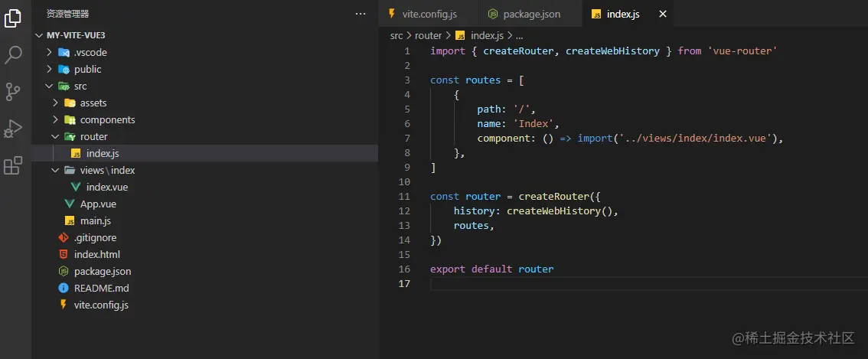
Task: Open the Extensions view in activity bar
Action: 13,165
